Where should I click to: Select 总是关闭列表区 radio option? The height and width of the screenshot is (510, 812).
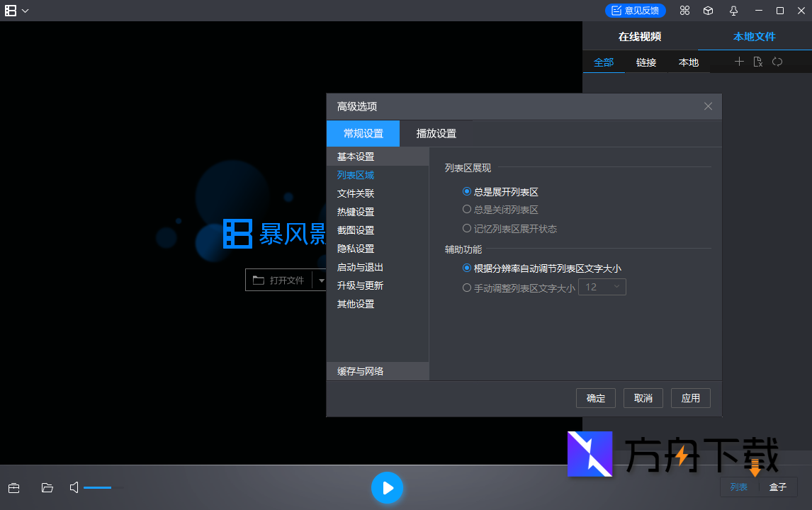pos(466,210)
